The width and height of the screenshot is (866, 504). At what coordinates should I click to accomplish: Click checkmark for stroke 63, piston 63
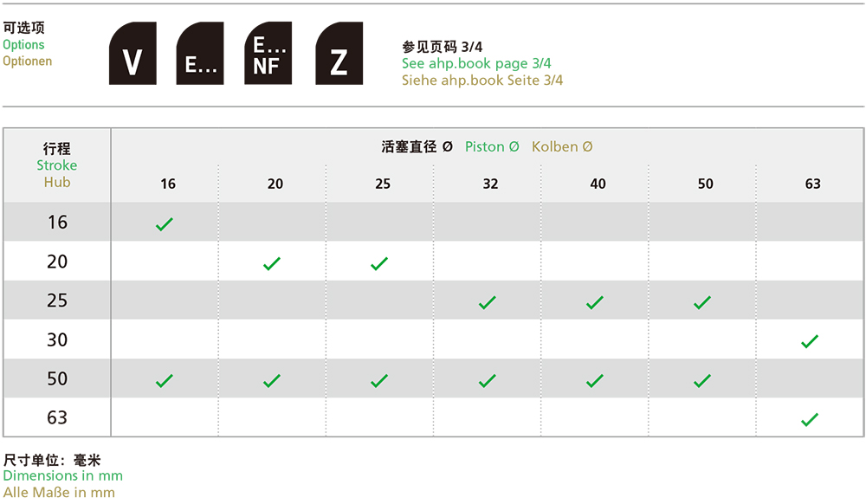tap(810, 420)
